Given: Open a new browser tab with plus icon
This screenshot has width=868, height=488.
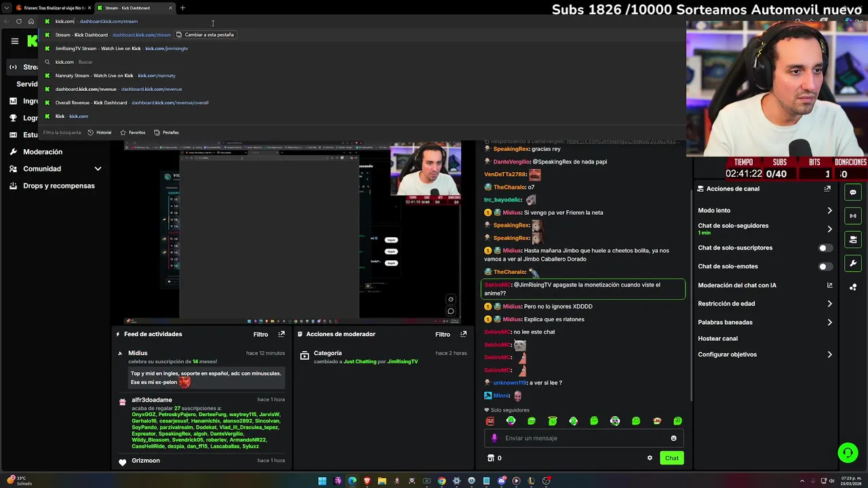Looking at the screenshot, I should 182,8.
